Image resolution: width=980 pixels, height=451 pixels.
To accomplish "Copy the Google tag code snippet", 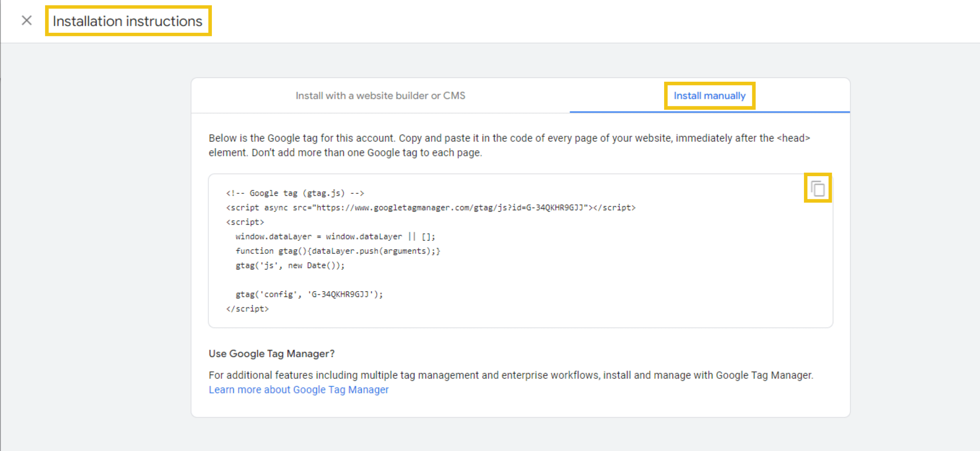I will [x=817, y=188].
